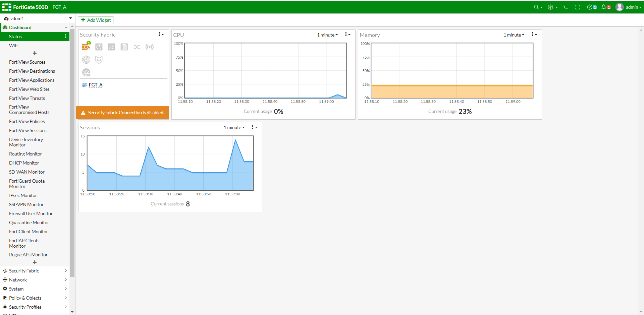
Task: Click the grey clipboard icon in Security Fabric widget
Action: (124, 47)
